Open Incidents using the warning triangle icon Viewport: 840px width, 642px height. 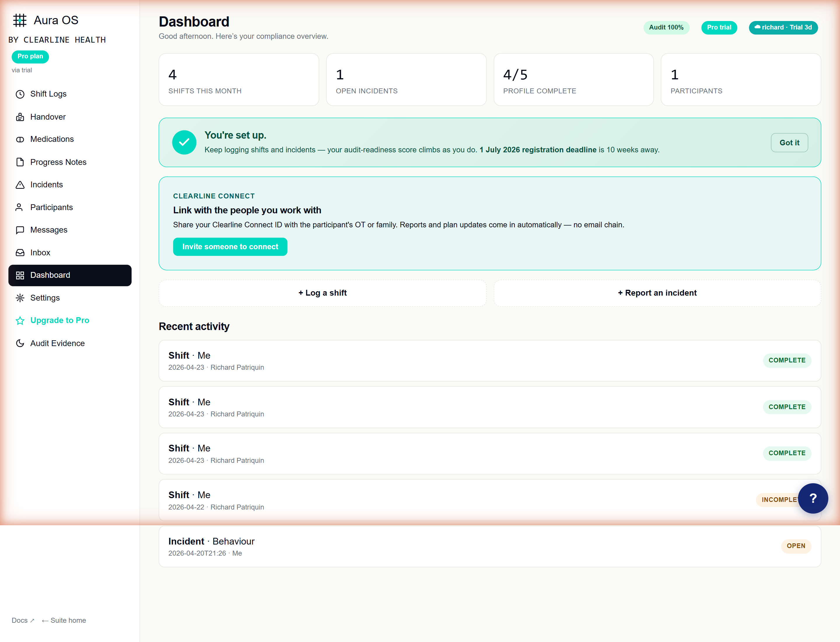coord(20,184)
